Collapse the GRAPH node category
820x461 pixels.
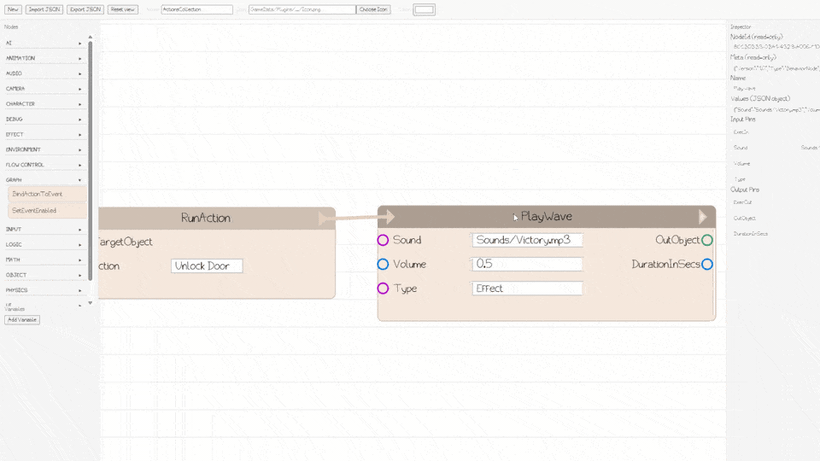pos(44,179)
